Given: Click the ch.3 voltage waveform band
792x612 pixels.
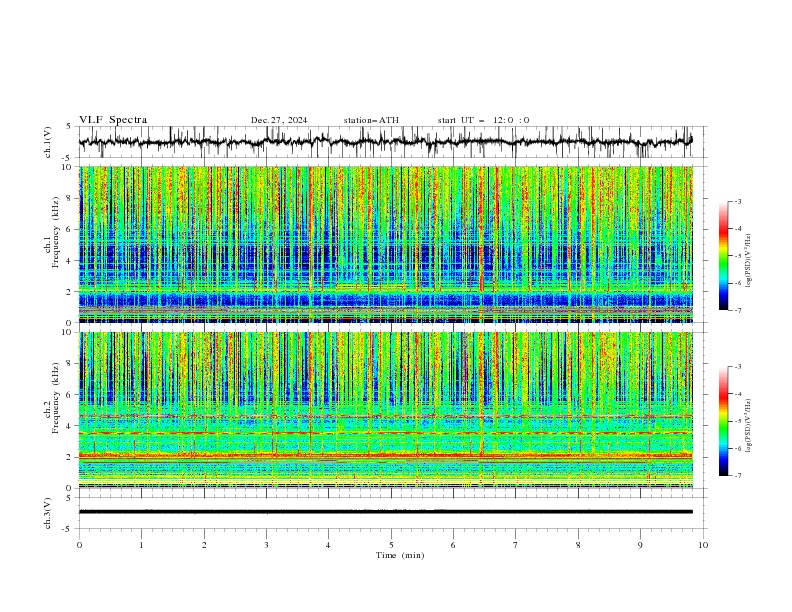Looking at the screenshot, I should click(x=386, y=512).
